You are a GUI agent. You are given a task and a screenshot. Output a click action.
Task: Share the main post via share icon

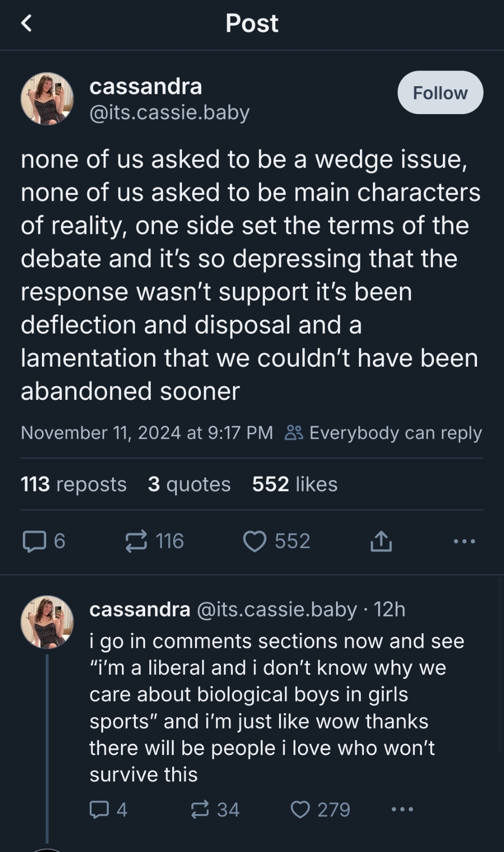point(381,541)
